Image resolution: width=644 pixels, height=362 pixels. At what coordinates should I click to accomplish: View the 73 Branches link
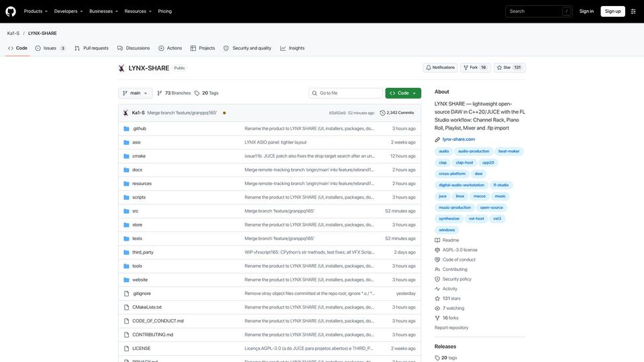(174, 93)
